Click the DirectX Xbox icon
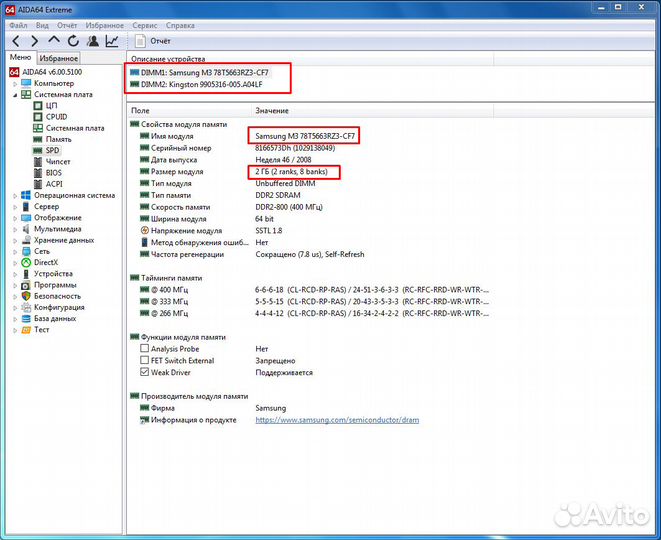Screen dimensions: 661x540 [x=26, y=262]
